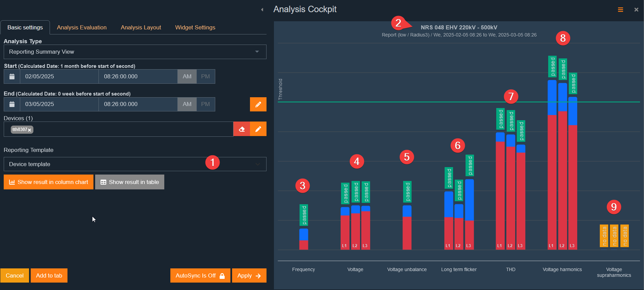644x290 pixels.
Task: Switch to the Analysis Evaluation tab
Action: tap(82, 28)
